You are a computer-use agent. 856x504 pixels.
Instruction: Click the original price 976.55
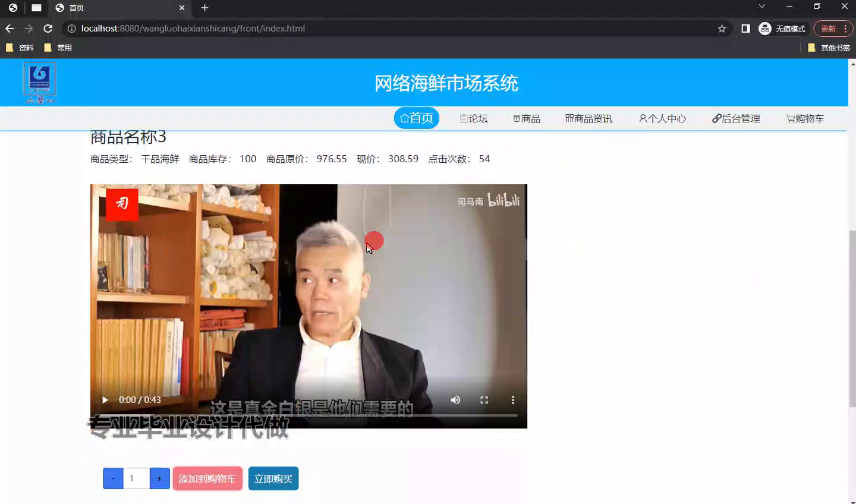pyautogui.click(x=332, y=159)
